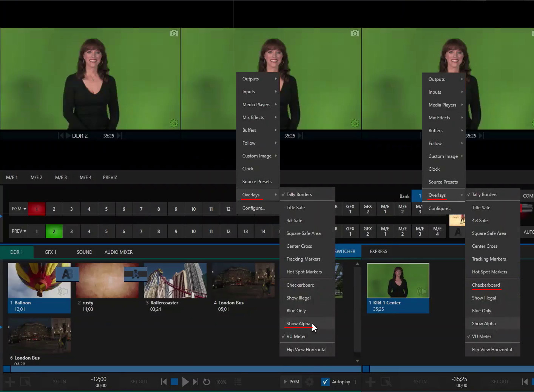This screenshot has height=392, width=534.
Task: Click the playlist scroll-up arrow in DDR 1
Action: [357, 264]
